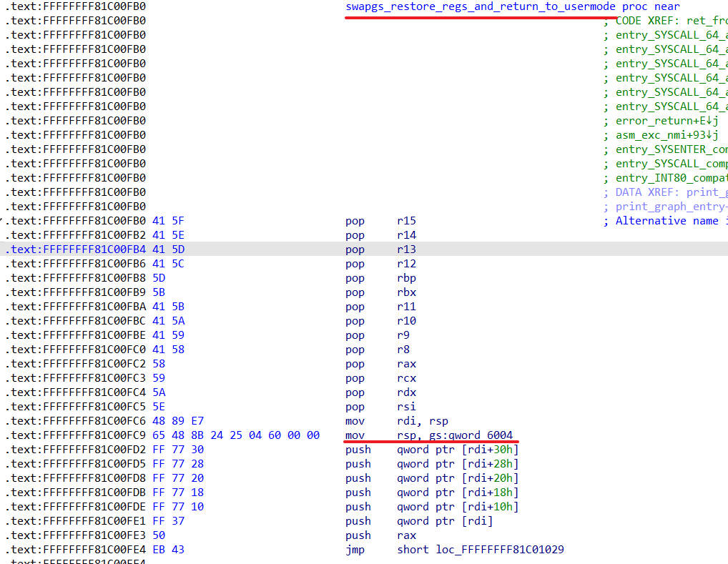Select the pop rbp instruction
This screenshot has height=564, width=728.
click(380, 278)
